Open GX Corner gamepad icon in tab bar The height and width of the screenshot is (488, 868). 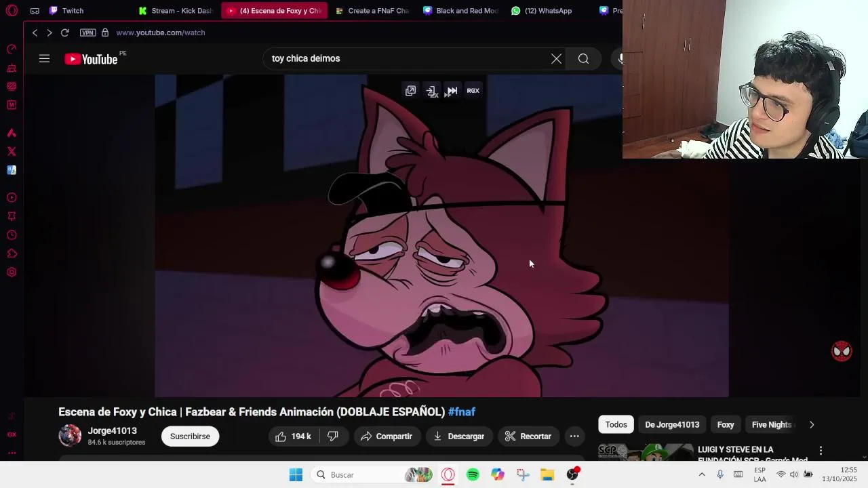[x=35, y=11]
